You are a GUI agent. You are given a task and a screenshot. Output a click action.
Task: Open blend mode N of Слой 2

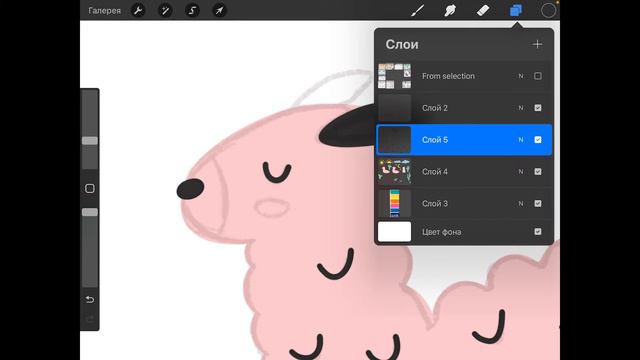coord(521,108)
